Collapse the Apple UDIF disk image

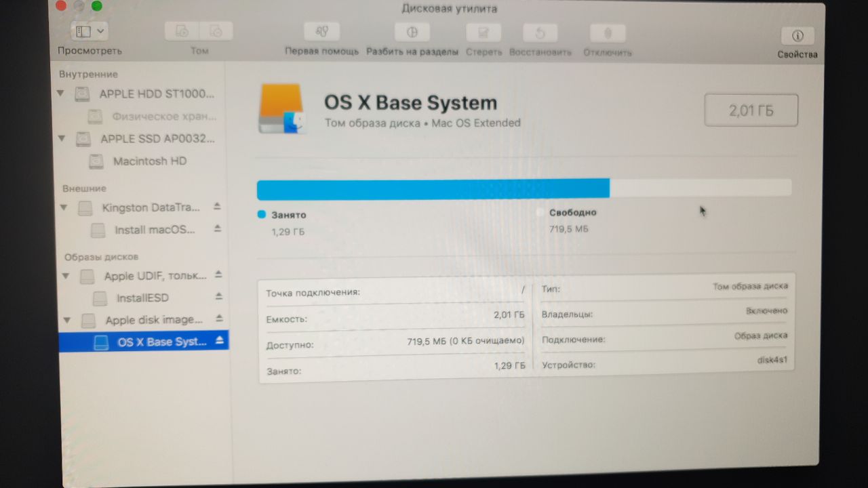coord(66,276)
